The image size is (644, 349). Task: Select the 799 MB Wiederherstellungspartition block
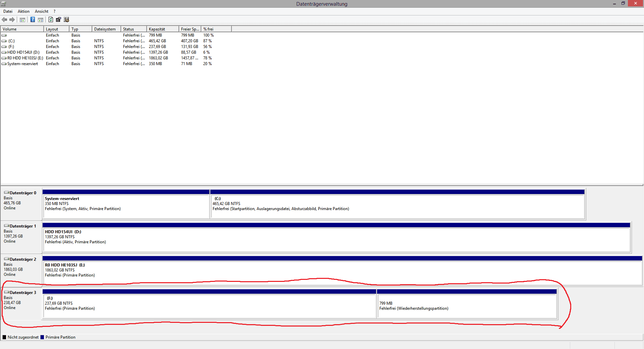[x=467, y=304]
